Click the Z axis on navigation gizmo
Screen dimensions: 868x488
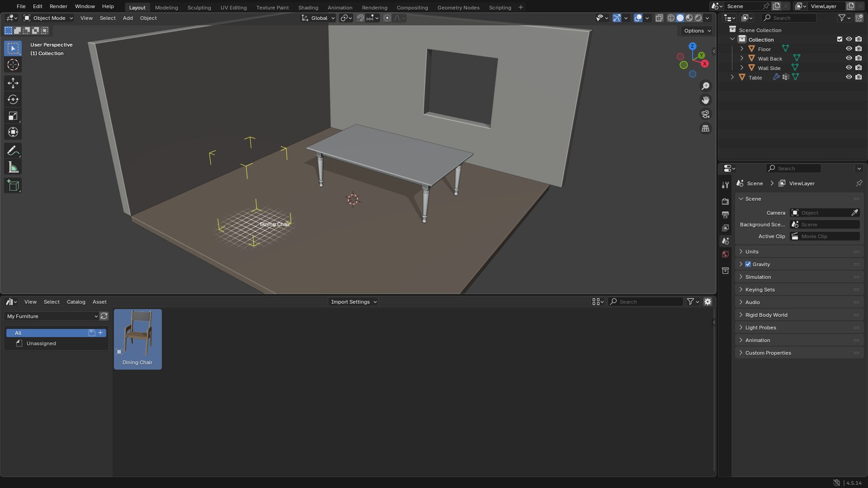[692, 47]
